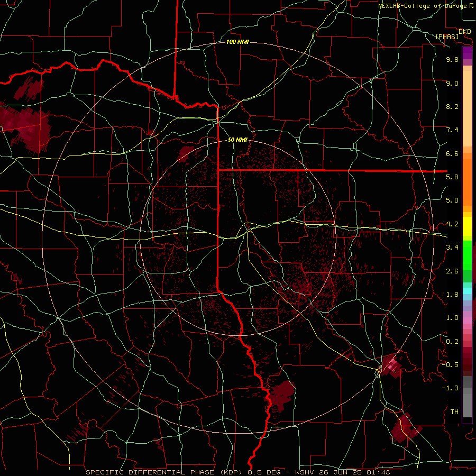The image size is (476, 476).
Task: Click the bright green segment of the color bar
Action: (467, 255)
